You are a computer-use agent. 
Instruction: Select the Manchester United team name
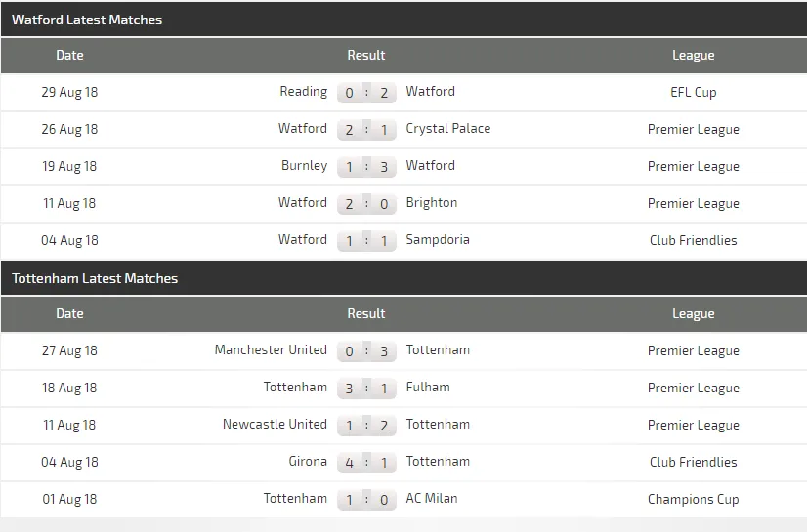pyautogui.click(x=271, y=350)
